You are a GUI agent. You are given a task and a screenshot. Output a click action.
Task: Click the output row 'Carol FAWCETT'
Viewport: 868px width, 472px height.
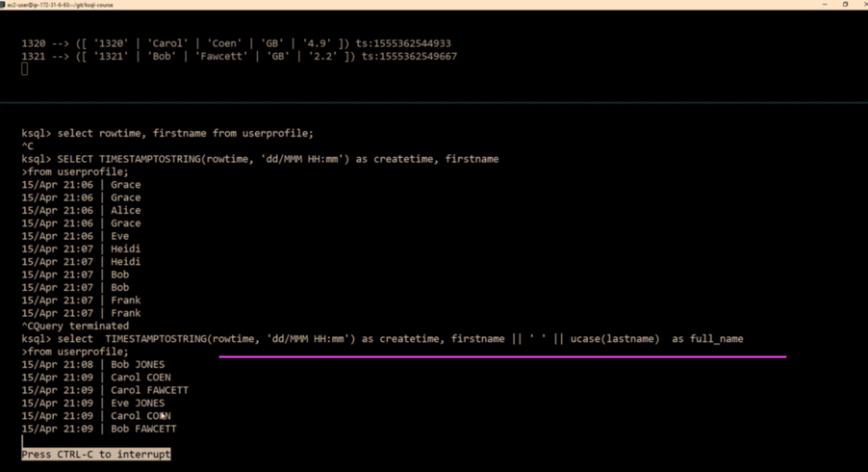point(105,390)
